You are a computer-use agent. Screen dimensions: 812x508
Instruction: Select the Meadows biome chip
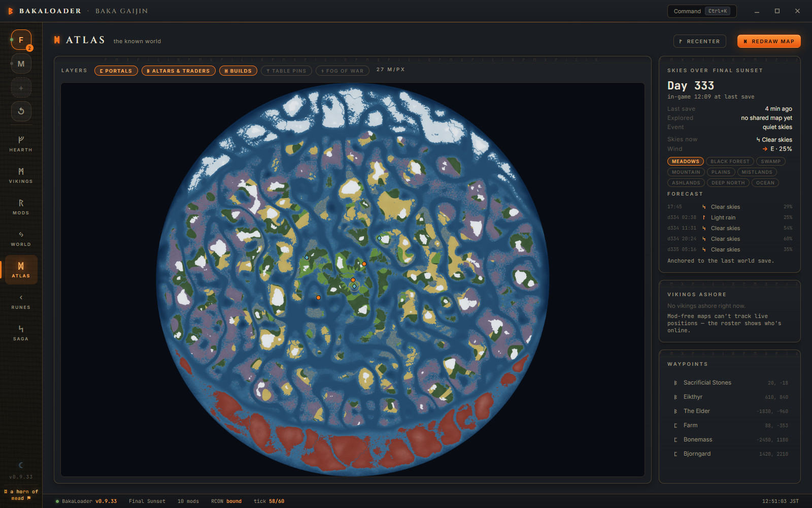tap(686, 162)
